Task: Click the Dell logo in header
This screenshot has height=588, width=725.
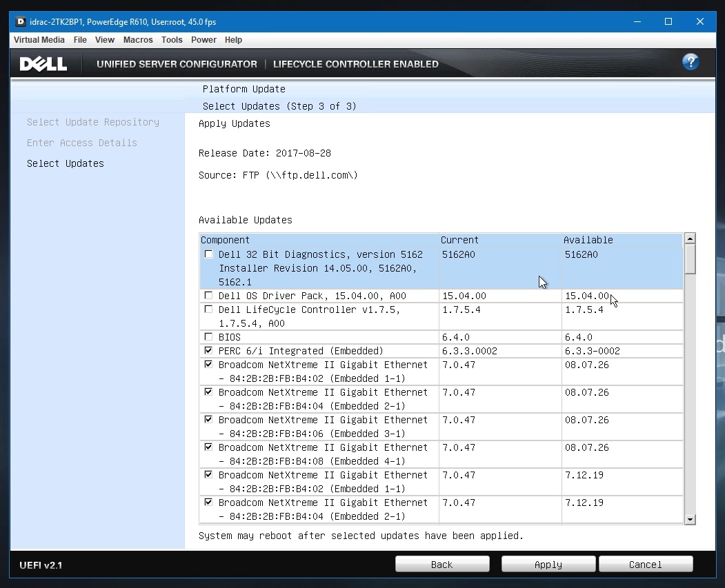Action: point(43,63)
